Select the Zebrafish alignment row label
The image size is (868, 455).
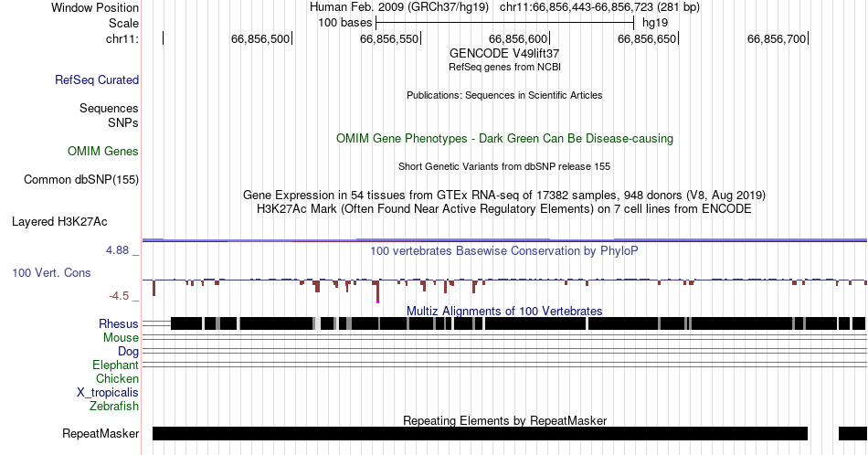(114, 406)
